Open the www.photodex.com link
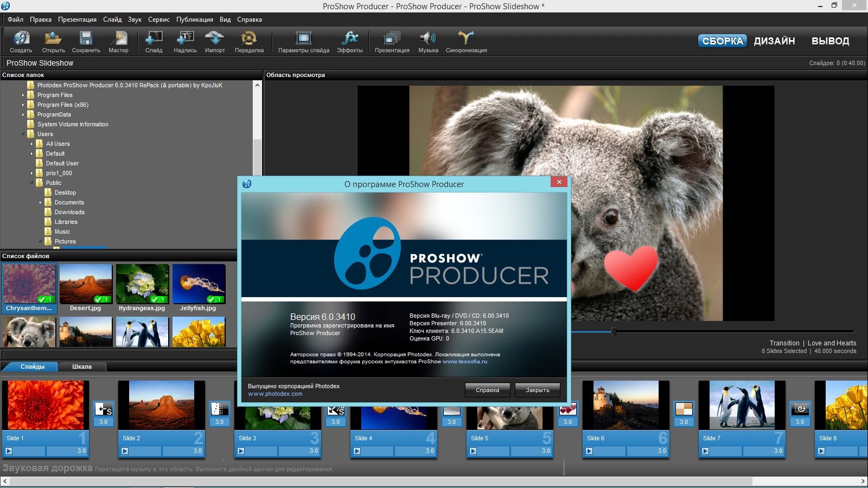868x488 pixels. coord(275,394)
